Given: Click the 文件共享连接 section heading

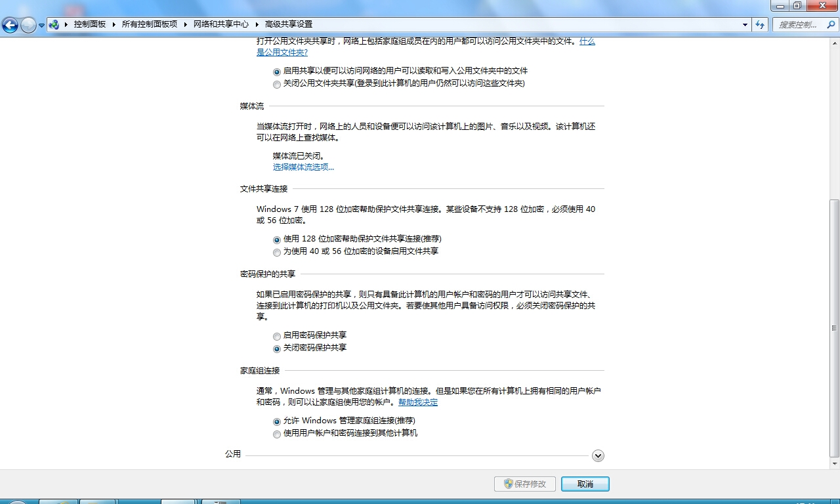Looking at the screenshot, I should [x=264, y=188].
